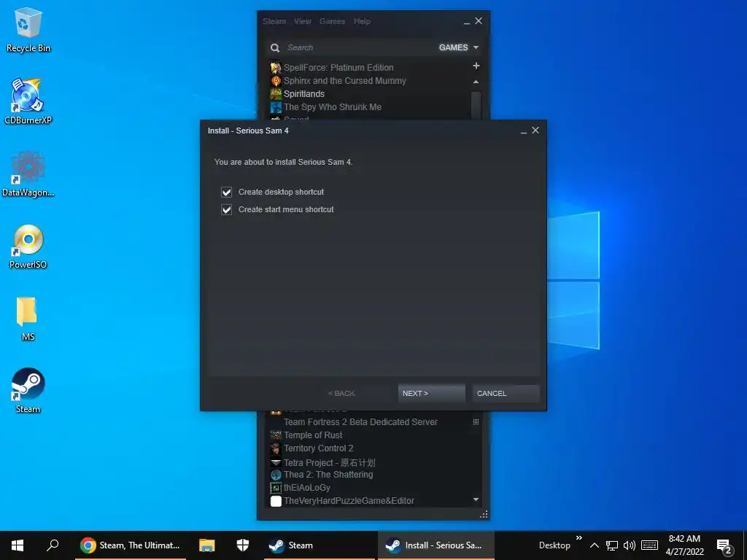This screenshot has width=747, height=560.
Task: Click Steam window resize grip icon
Action: point(484,514)
